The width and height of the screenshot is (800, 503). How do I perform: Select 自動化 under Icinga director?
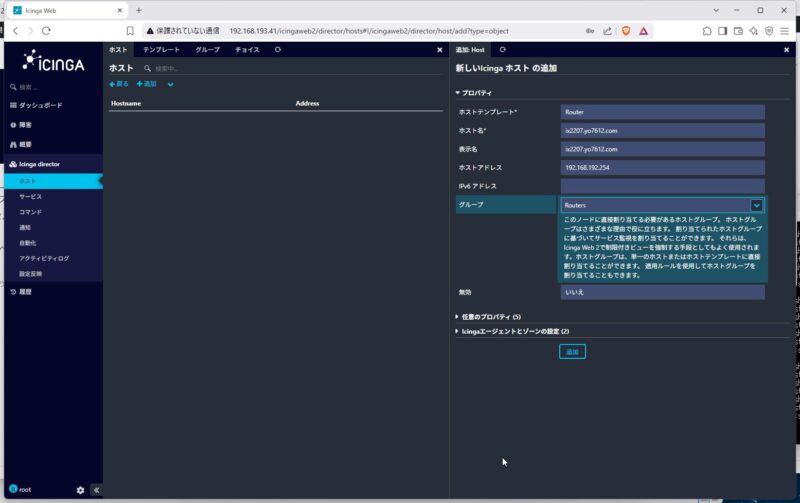[x=28, y=243]
